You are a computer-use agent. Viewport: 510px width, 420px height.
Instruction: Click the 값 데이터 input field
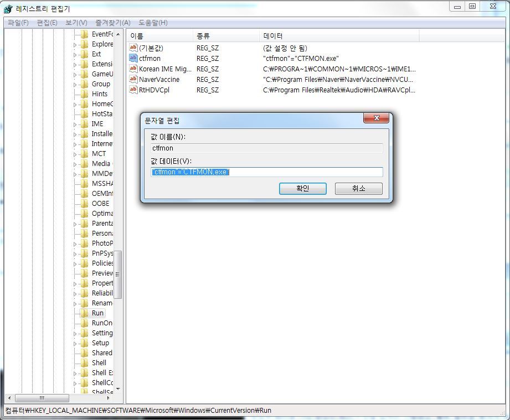coord(267,172)
